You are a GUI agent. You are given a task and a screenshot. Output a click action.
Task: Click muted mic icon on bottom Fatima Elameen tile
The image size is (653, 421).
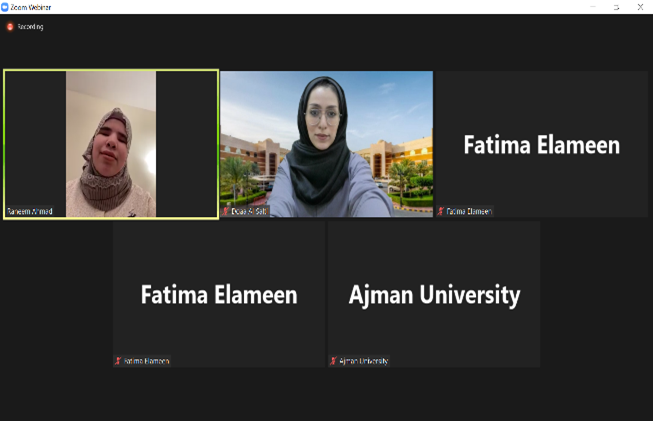tap(118, 361)
